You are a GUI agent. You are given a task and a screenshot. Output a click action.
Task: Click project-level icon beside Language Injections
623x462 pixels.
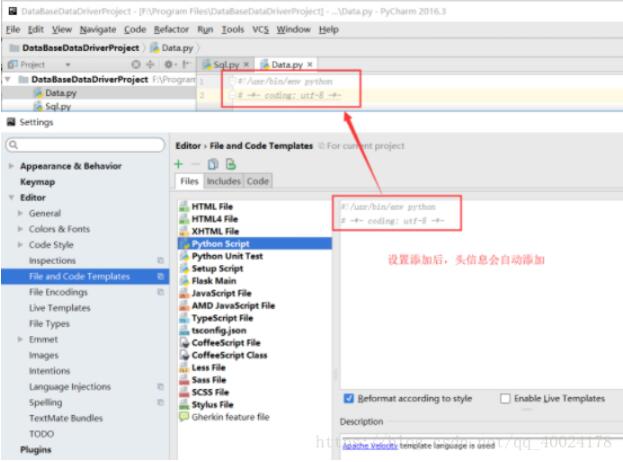161,387
